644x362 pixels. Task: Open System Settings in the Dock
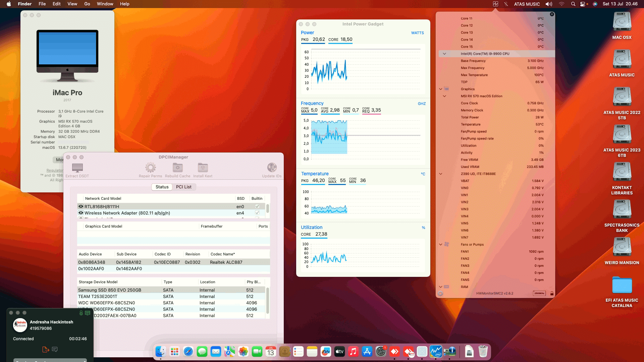point(381,352)
